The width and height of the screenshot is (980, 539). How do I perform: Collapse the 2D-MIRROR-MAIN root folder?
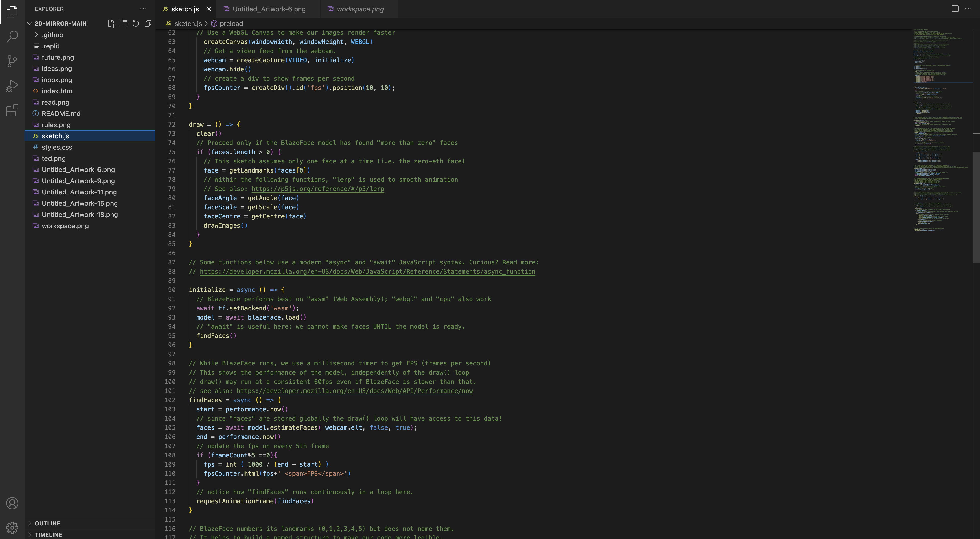coord(60,23)
